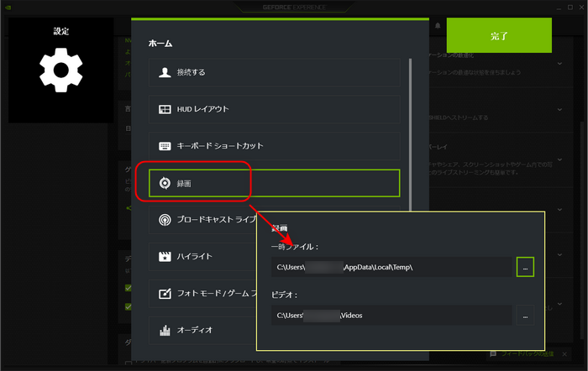Expand the SHIELDへストリームする section chevron
588x371 pixels.
[559, 109]
